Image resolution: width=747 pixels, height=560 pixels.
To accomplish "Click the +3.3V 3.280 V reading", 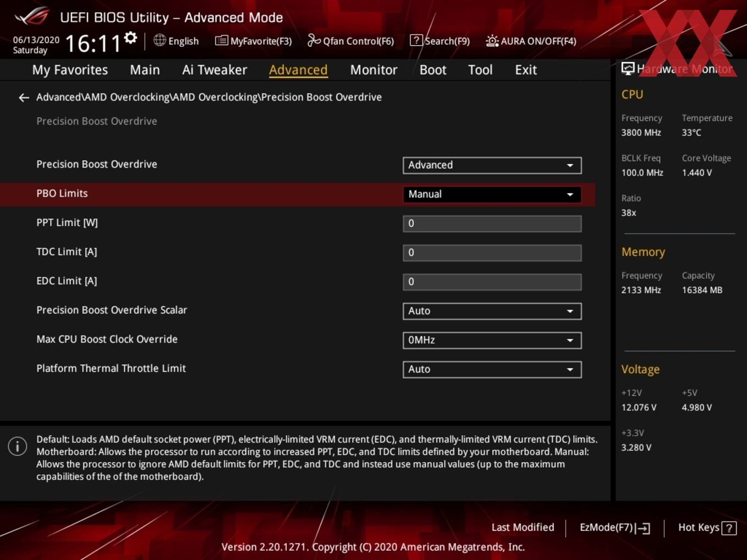I will tap(636, 448).
